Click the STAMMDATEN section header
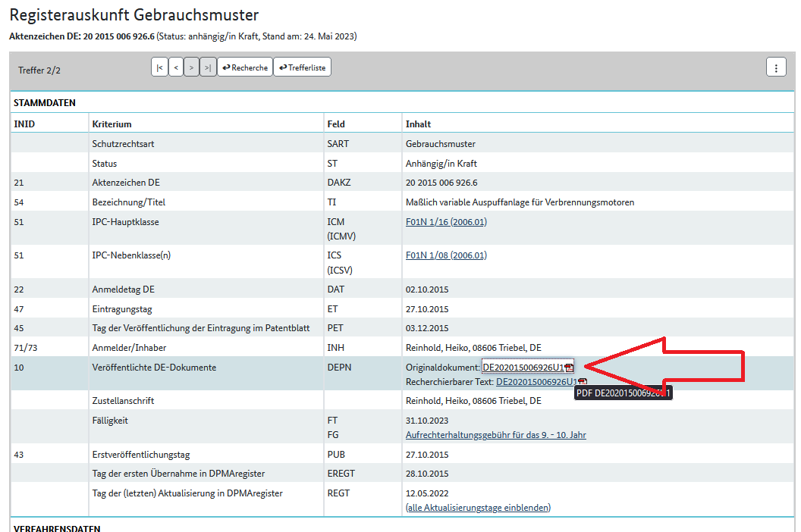The height and width of the screenshot is (532, 801). pyautogui.click(x=45, y=103)
